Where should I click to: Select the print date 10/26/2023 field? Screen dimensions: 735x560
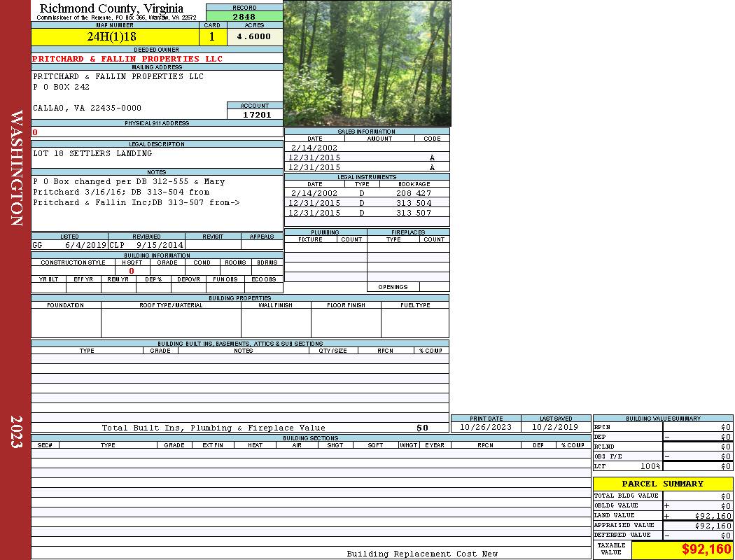[x=485, y=427]
